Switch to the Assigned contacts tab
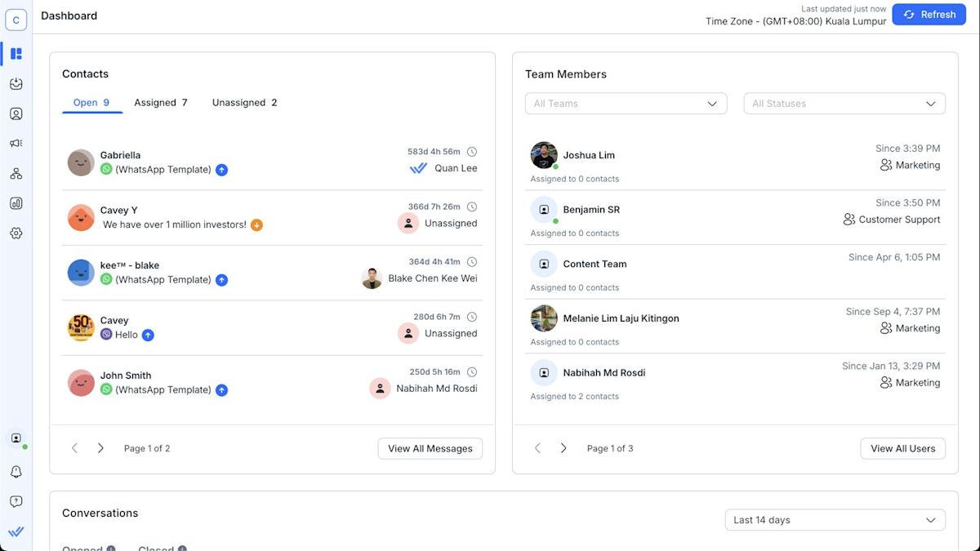The image size is (980, 551). pos(160,103)
